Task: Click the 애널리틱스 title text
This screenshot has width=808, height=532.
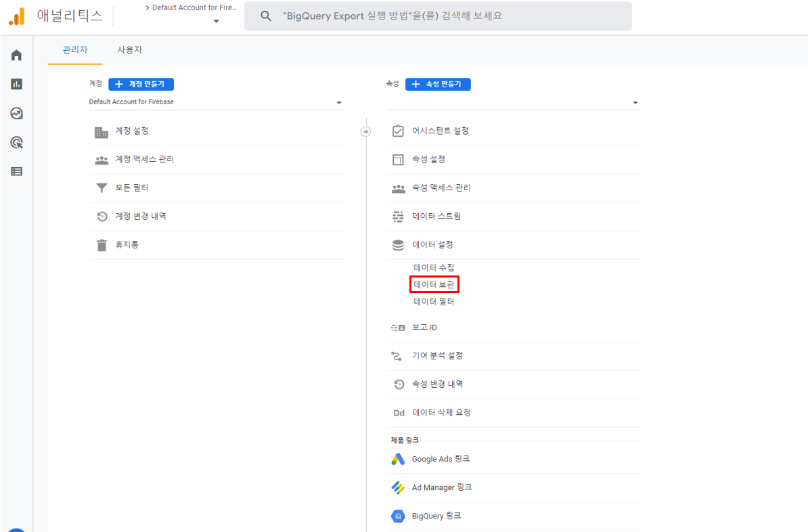Action: click(70, 16)
